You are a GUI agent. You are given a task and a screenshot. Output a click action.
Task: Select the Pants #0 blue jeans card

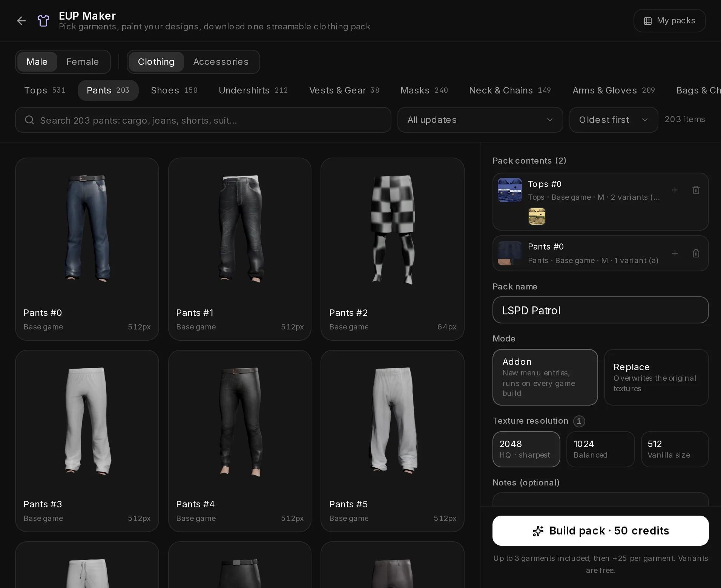pyautogui.click(x=87, y=249)
